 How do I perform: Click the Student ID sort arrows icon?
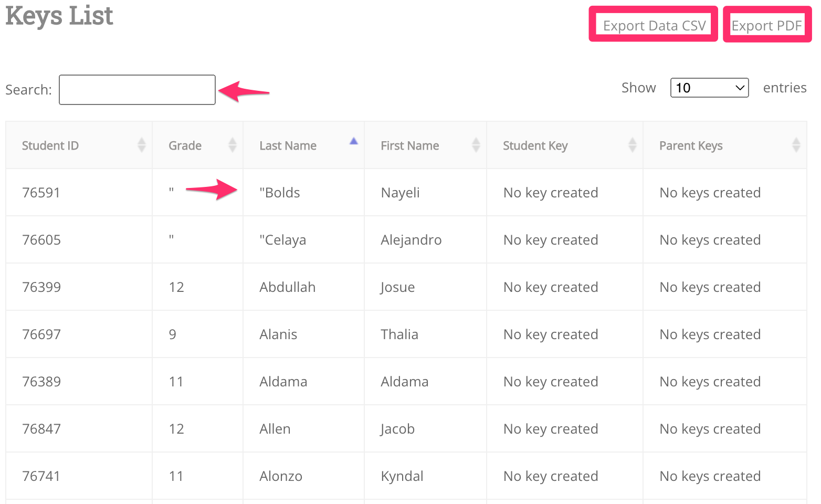(x=141, y=145)
